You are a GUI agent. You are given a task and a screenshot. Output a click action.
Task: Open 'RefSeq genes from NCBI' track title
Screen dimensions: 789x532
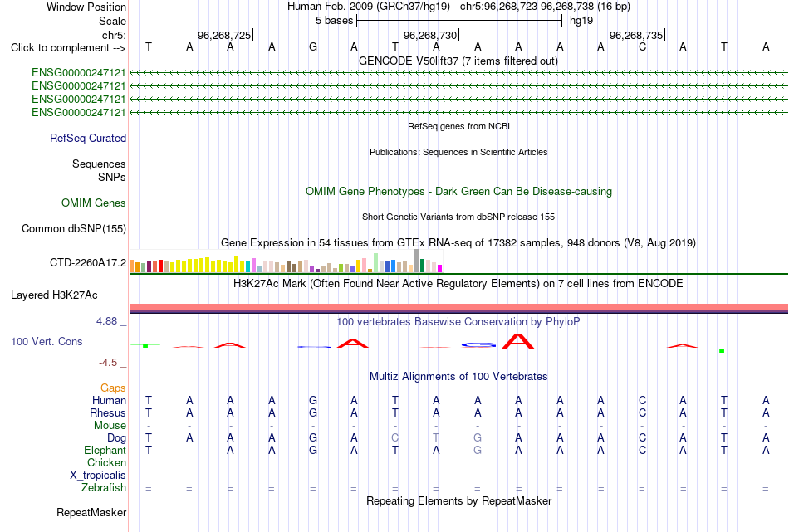pos(458,126)
